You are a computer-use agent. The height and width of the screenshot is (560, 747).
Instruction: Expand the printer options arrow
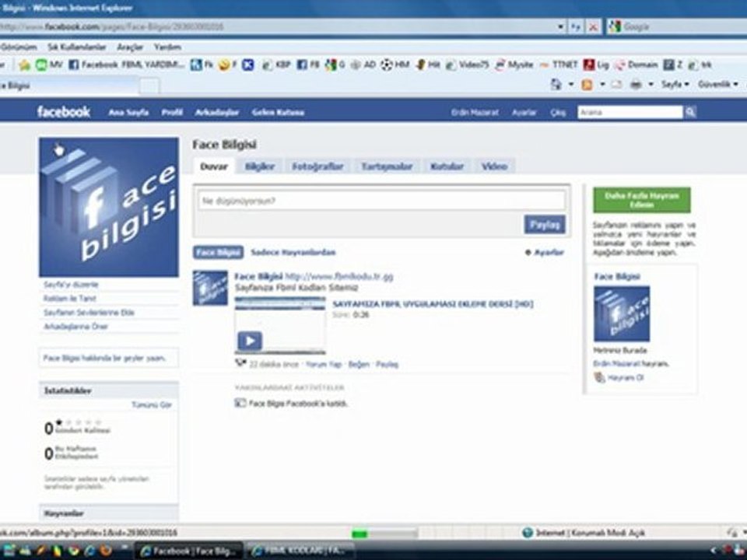tap(651, 85)
